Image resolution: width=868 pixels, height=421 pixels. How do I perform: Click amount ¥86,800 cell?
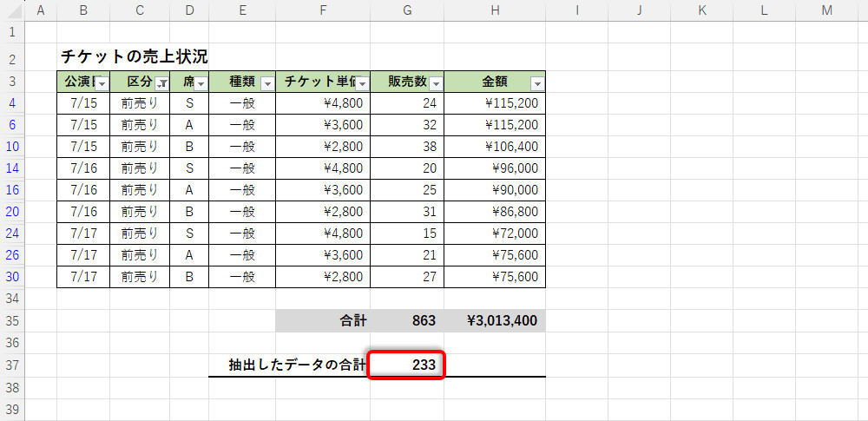tap(495, 212)
